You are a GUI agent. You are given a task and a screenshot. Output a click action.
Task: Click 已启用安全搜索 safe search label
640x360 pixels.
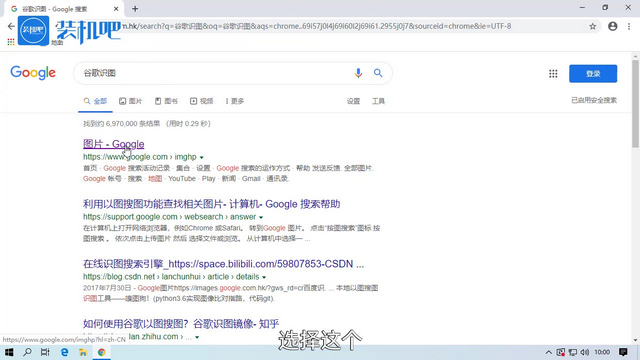point(594,100)
